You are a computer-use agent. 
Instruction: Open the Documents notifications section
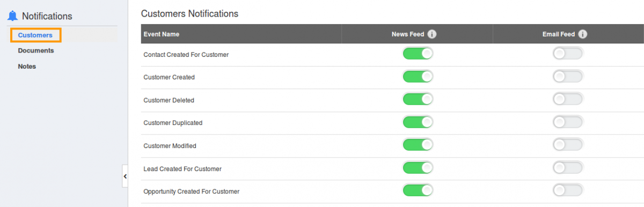36,50
